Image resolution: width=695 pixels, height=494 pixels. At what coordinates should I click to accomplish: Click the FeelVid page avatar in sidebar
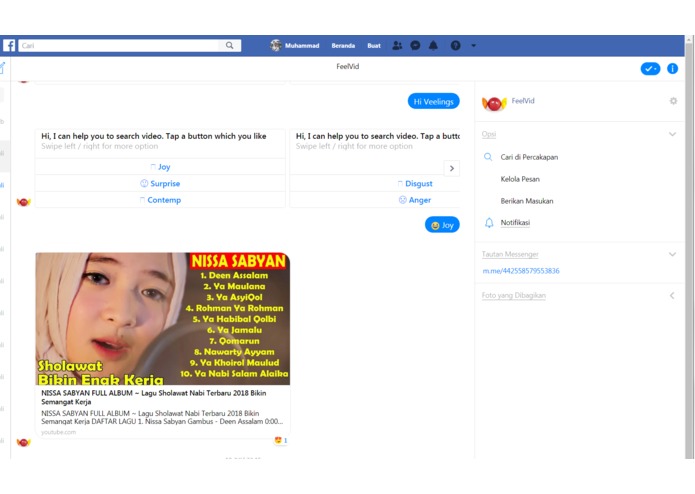pyautogui.click(x=494, y=104)
